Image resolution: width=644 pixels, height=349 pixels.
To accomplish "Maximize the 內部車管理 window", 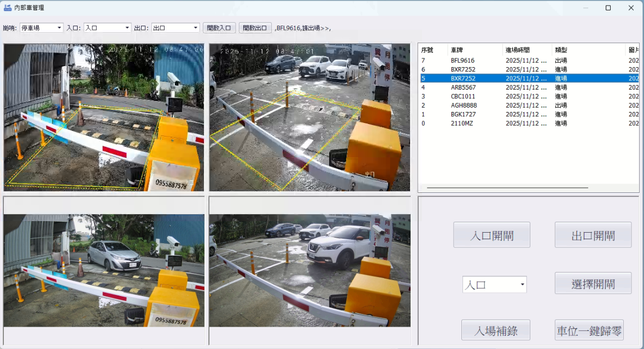I will pos(608,8).
